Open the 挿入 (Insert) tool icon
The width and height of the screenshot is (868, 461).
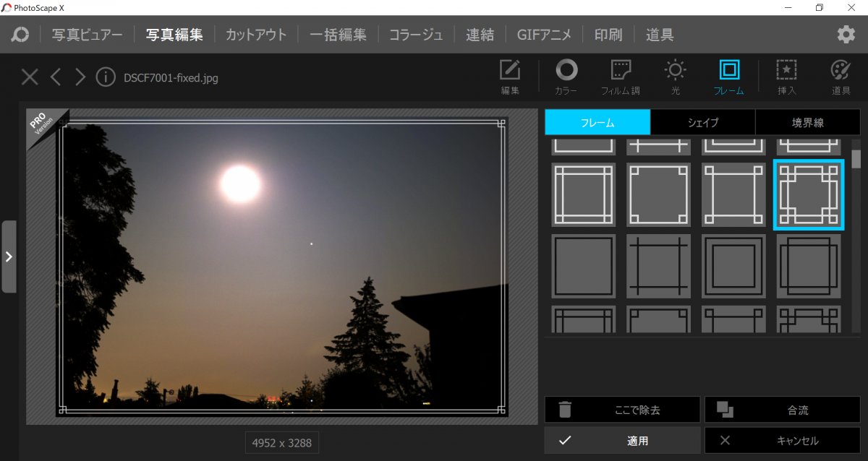point(786,76)
